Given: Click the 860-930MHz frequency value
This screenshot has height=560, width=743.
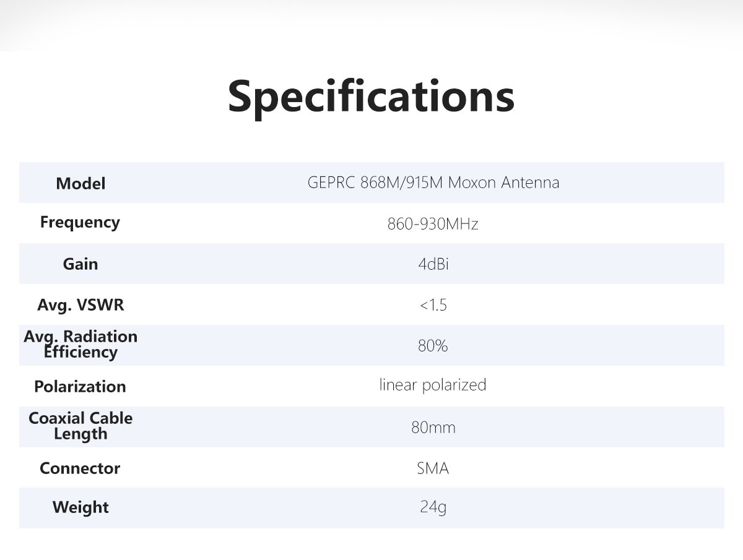Looking at the screenshot, I should 433,224.
